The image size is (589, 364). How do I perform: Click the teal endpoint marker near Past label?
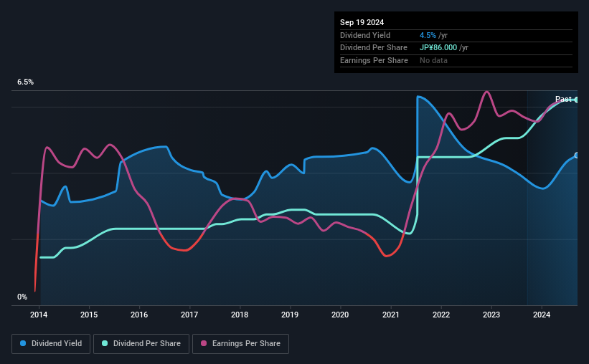(576, 100)
